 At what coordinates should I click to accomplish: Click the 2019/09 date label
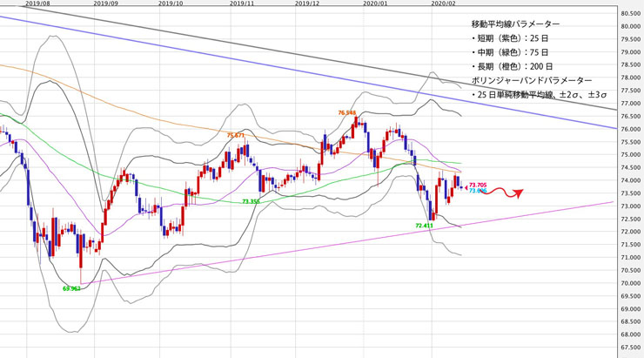[105, 3]
